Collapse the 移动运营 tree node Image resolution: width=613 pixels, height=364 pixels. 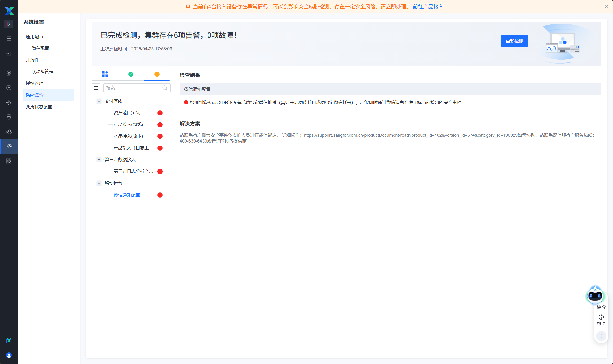[x=99, y=183]
